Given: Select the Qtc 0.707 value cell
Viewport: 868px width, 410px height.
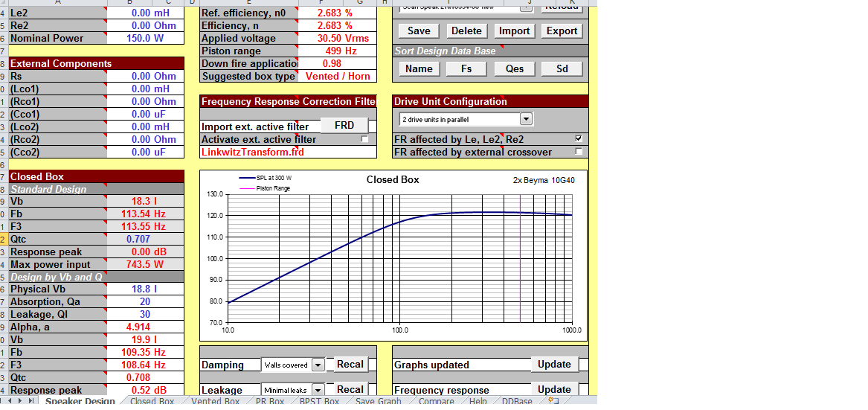Looking at the screenshot, I should (x=146, y=240).
